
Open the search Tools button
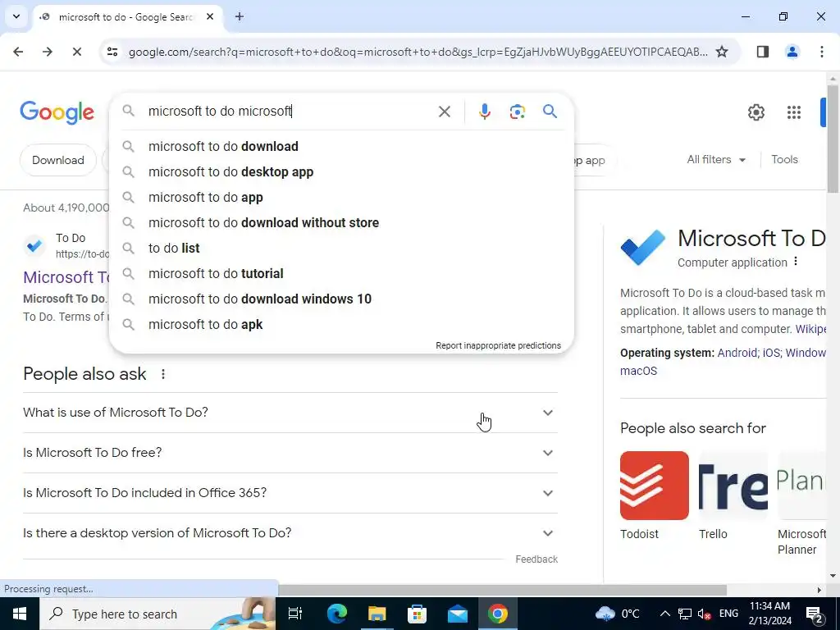[x=784, y=159]
